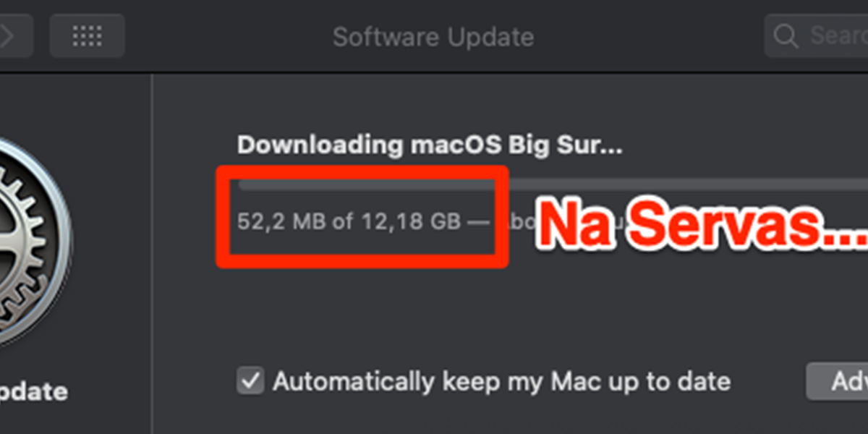Viewport: 868px width, 434px height.
Task: Click the vertical divider beside the gear sidebar
Action: 152,253
